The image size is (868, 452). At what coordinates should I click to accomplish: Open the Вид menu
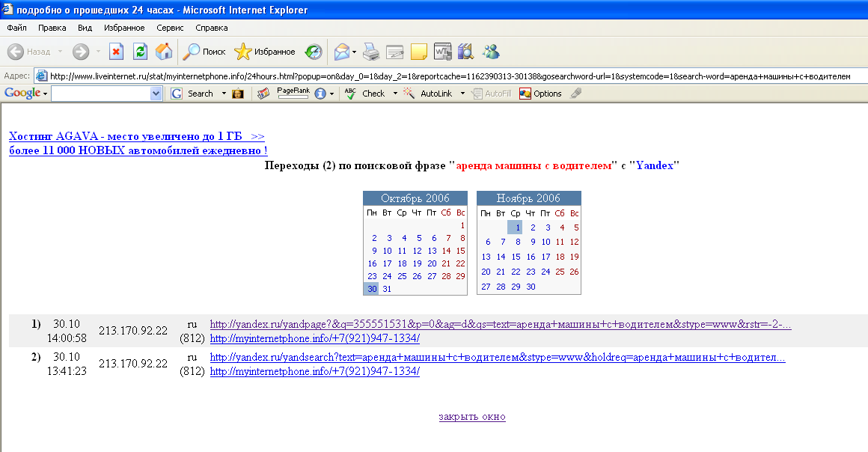(x=85, y=28)
